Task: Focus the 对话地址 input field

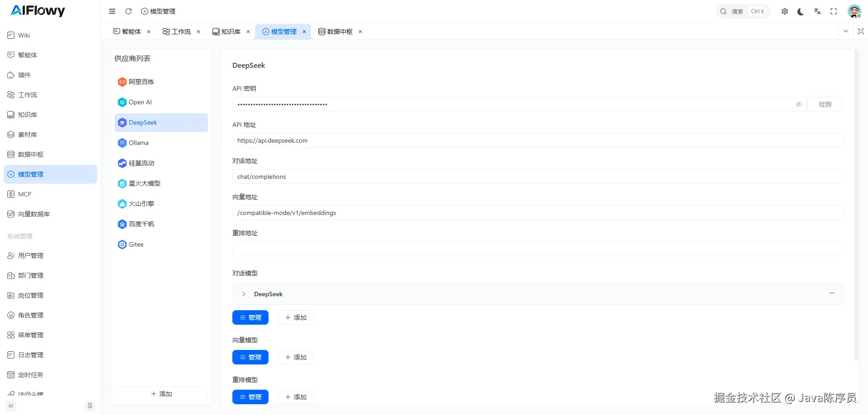Action: 538,177
